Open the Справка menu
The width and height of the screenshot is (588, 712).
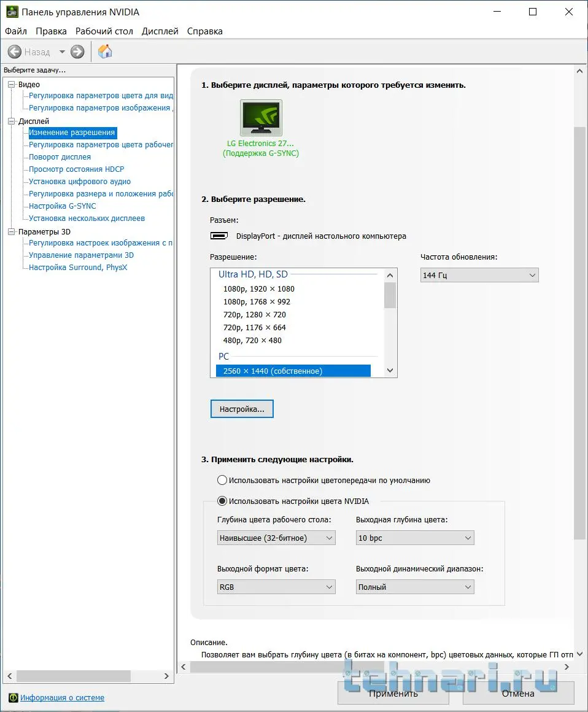205,31
